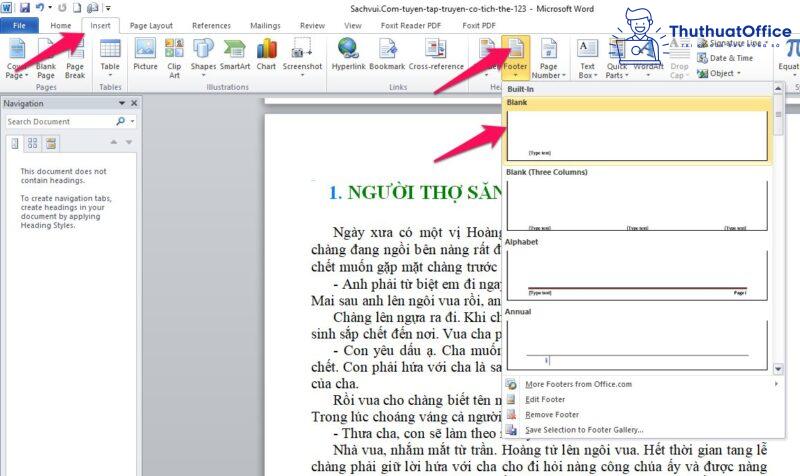This screenshot has height=476, width=800.
Task: Open Navigation pane options dropdown arrow
Action: pos(122,103)
